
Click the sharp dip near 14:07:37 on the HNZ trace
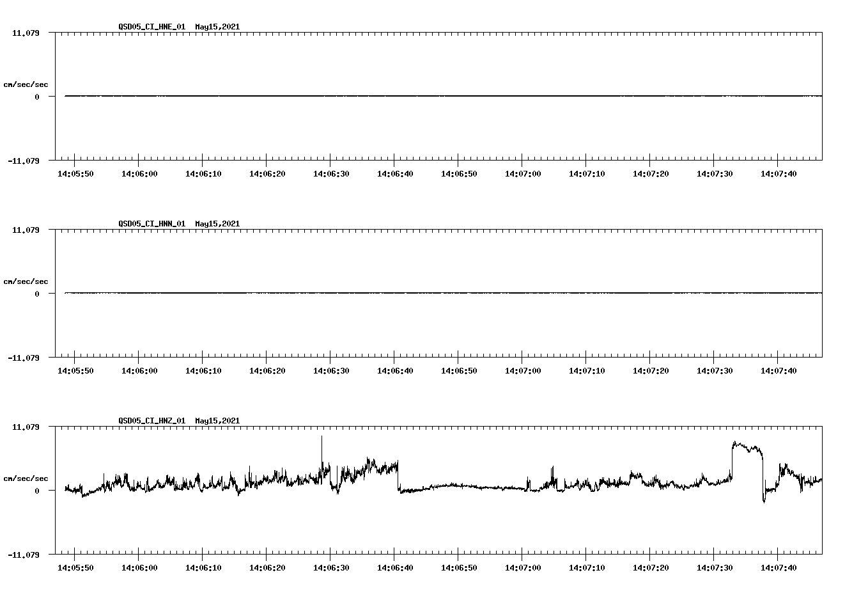(x=764, y=502)
